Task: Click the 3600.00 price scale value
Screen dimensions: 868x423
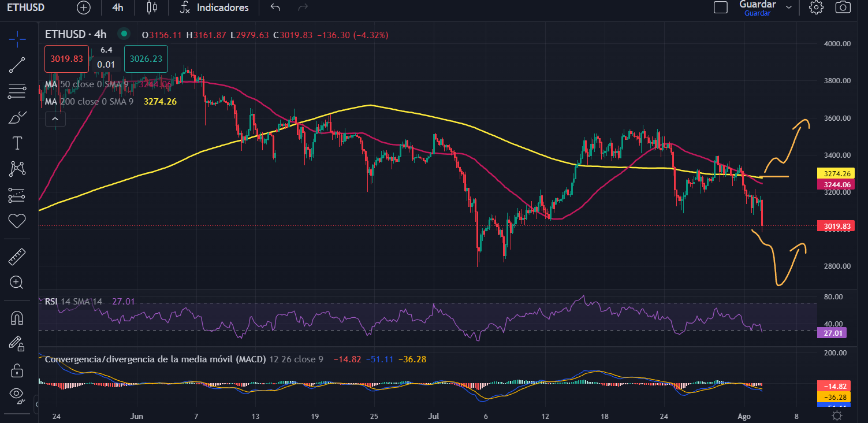Action: [837, 118]
